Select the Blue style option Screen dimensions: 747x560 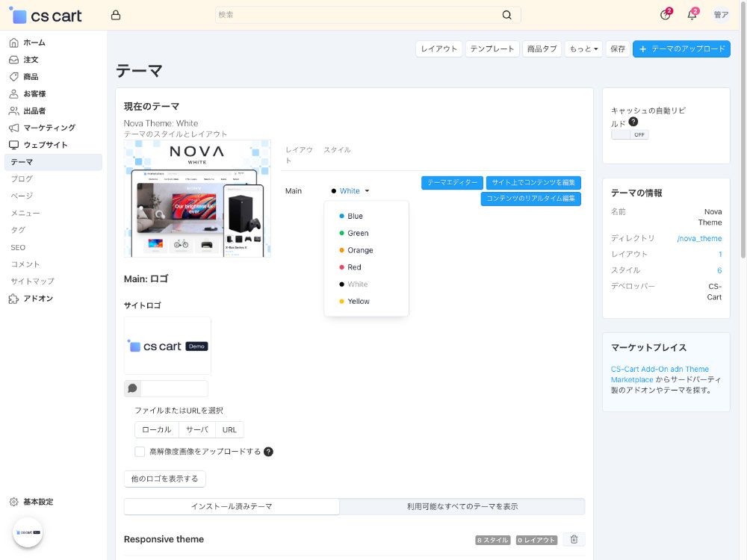pyautogui.click(x=355, y=216)
